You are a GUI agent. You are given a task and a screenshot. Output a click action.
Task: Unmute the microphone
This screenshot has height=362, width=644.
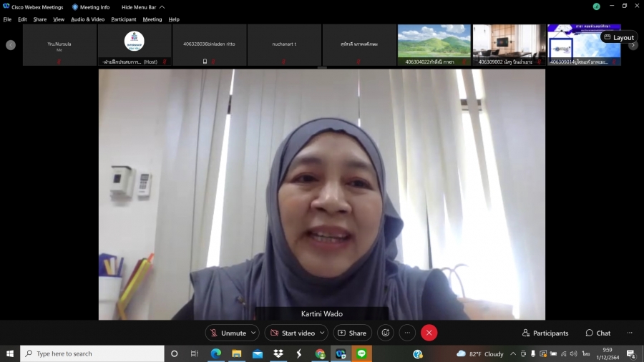pos(227,333)
